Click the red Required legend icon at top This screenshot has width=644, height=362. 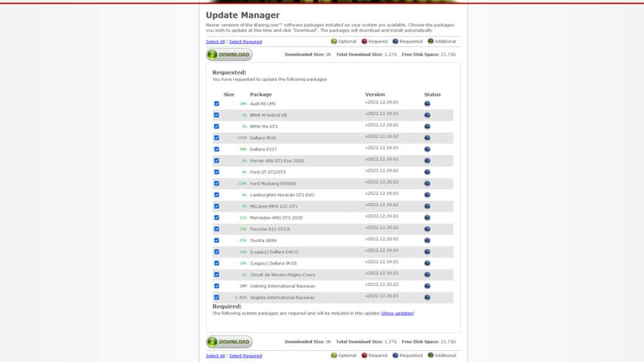point(364,41)
